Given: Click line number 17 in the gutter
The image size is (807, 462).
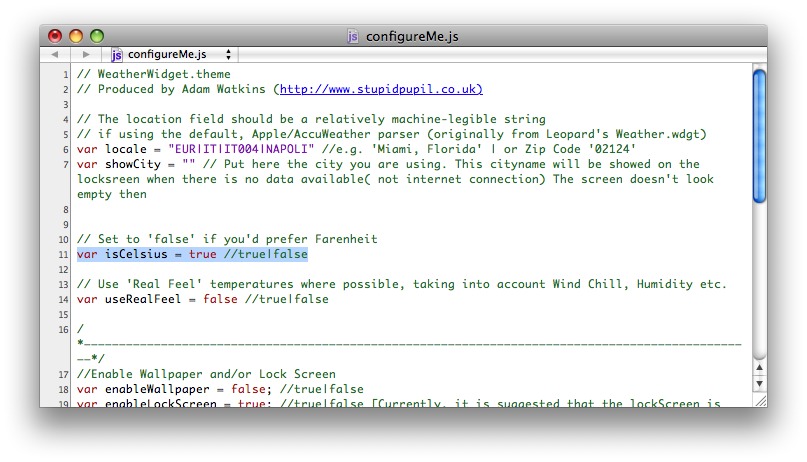Looking at the screenshot, I should (x=63, y=374).
